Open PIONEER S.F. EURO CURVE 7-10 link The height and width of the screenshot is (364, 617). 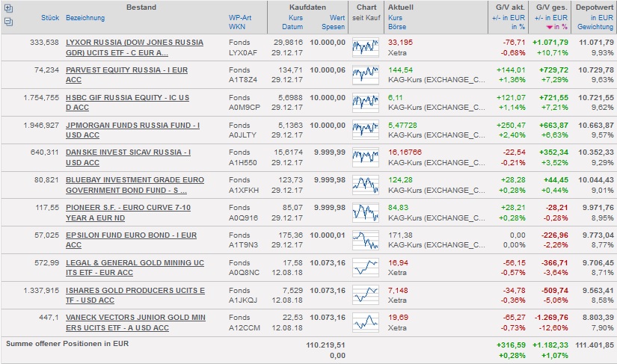[129, 213]
